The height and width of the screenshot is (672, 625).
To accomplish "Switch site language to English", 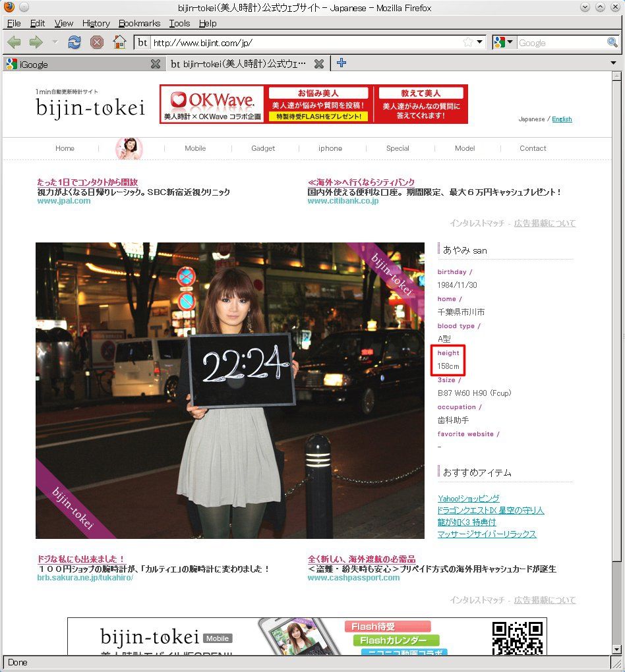I will click(x=562, y=119).
